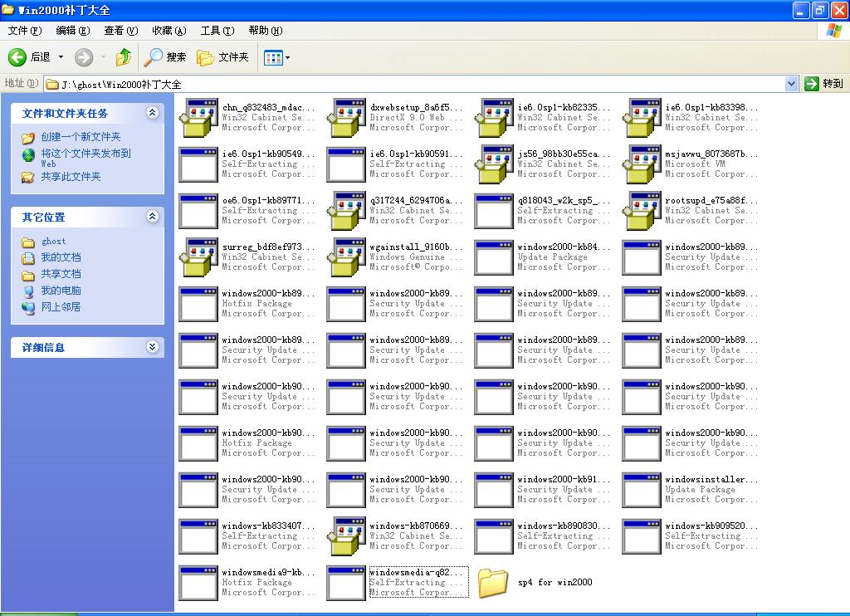850x616 pixels.
Task: Go to the ghost folder link
Action: click(x=53, y=242)
